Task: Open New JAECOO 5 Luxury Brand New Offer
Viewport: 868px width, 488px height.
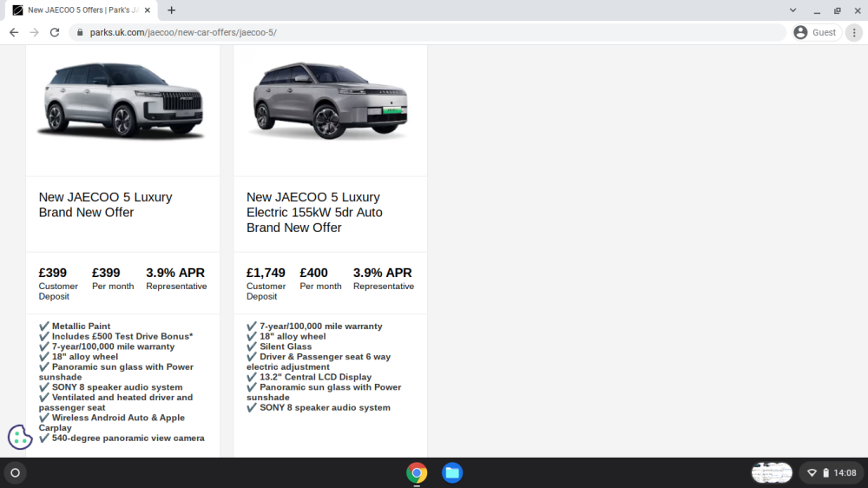Action: pos(105,205)
